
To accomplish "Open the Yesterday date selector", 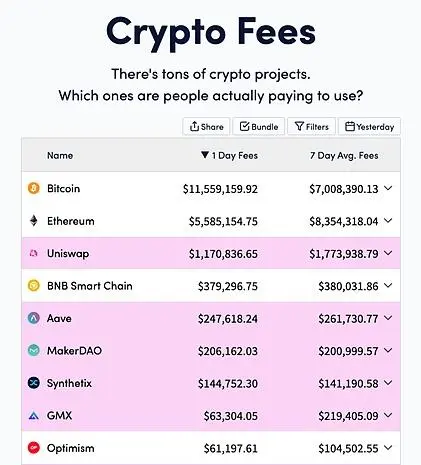I will pos(369,127).
